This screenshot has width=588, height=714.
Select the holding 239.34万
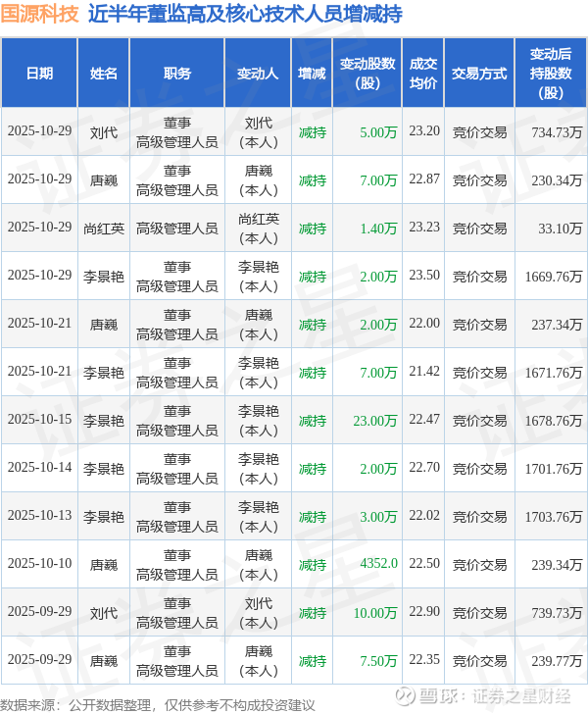(x=557, y=565)
